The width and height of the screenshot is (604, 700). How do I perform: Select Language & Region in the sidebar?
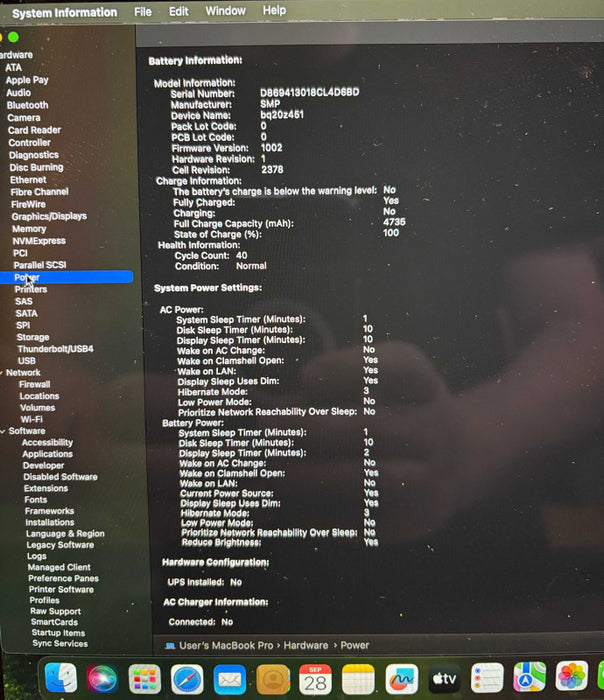tap(65, 533)
